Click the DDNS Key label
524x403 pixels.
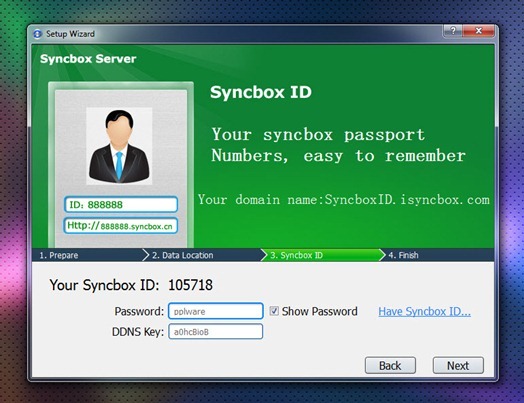(138, 332)
